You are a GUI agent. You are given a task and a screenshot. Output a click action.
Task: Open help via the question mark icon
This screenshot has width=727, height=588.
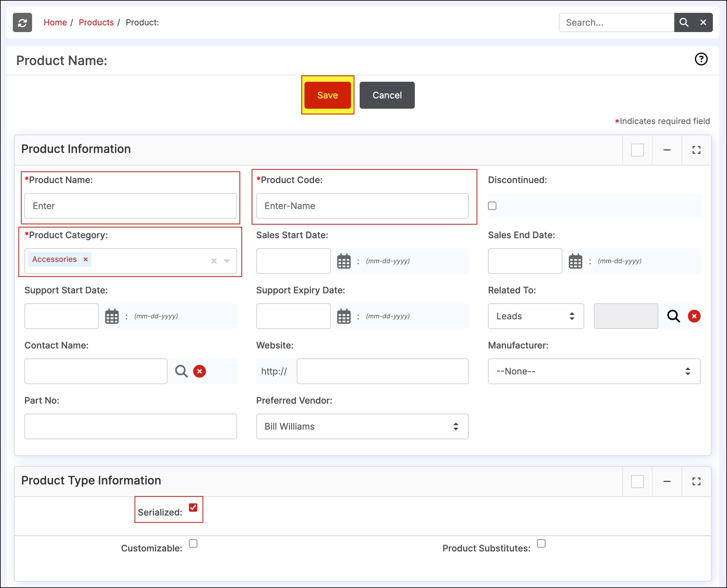tap(701, 59)
